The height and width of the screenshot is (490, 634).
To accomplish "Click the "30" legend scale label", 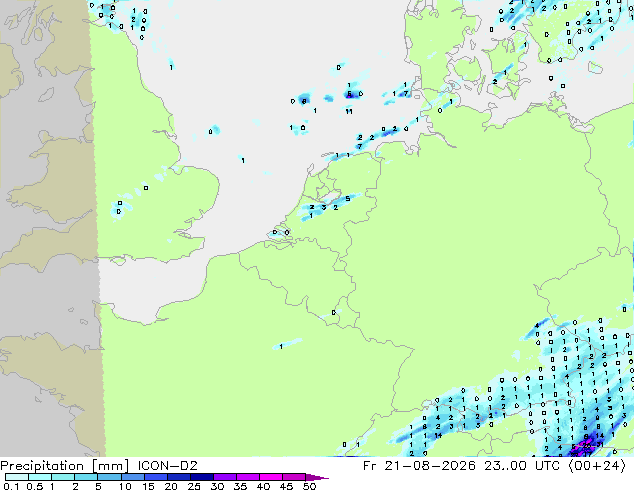I will [217, 486].
